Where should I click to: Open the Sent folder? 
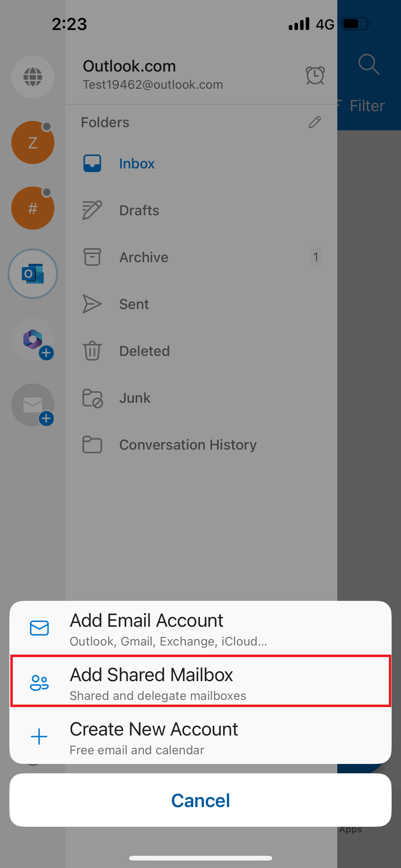(x=134, y=304)
